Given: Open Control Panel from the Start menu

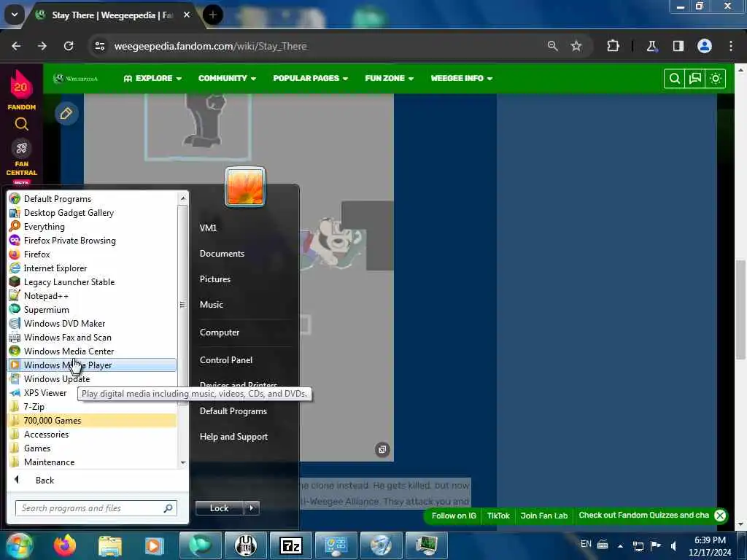Looking at the screenshot, I should (226, 359).
